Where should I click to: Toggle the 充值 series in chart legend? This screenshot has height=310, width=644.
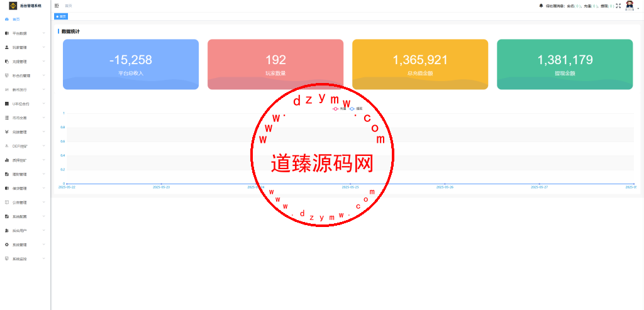339,109
